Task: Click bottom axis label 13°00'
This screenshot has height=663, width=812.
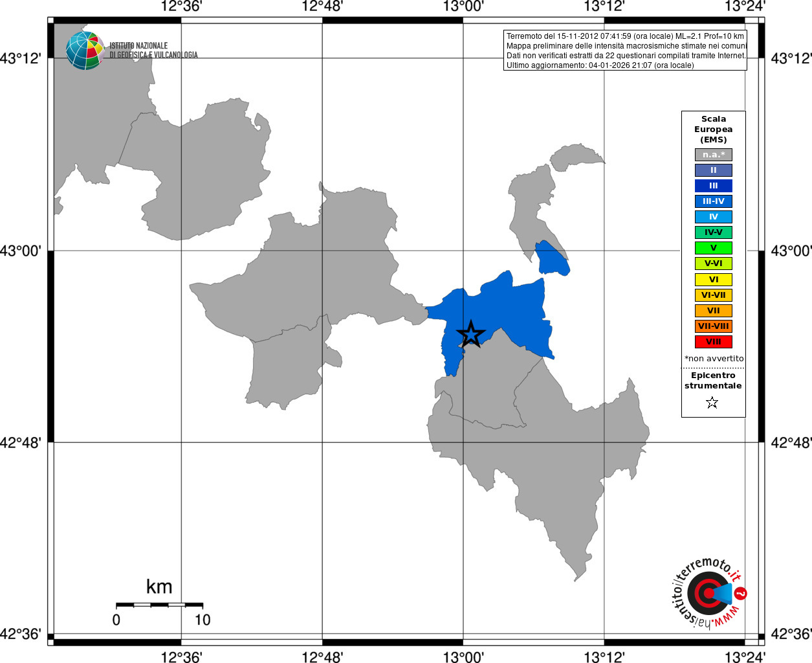Action: pyautogui.click(x=463, y=657)
